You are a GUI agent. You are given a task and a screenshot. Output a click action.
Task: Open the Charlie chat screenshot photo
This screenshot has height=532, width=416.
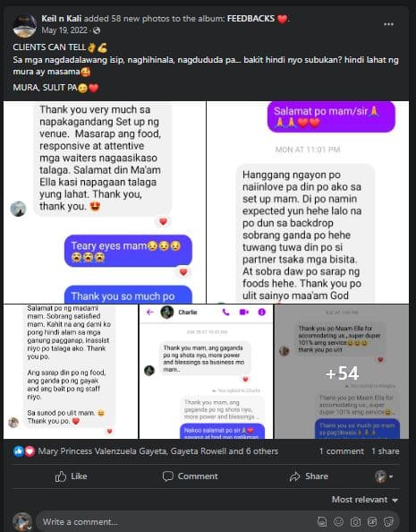pos(206,372)
